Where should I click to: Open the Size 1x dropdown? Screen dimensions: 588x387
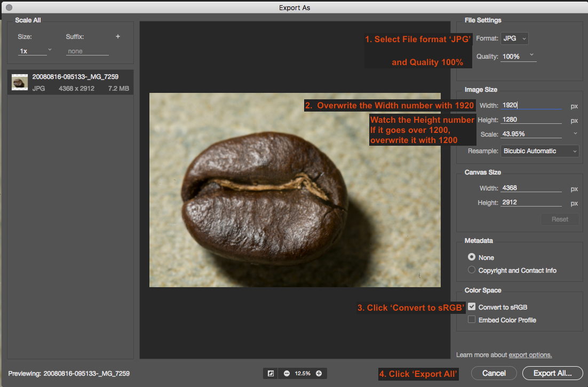pos(35,51)
